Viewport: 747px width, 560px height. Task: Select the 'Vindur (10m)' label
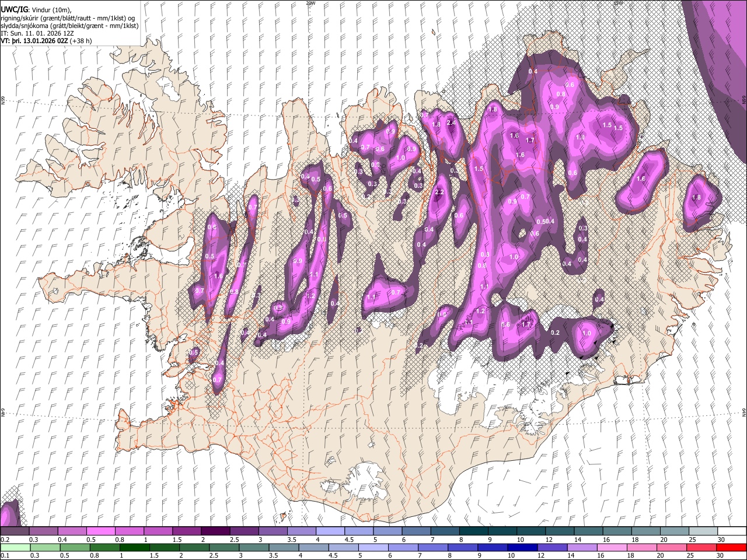[51, 10]
